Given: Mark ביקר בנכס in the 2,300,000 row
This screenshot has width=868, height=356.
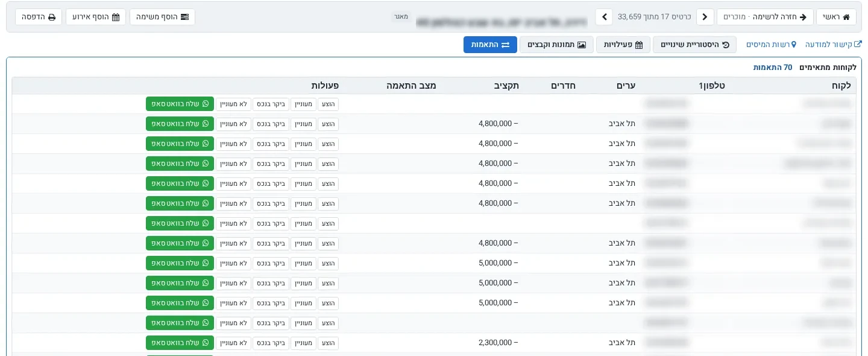Looking at the screenshot, I should [271, 343].
